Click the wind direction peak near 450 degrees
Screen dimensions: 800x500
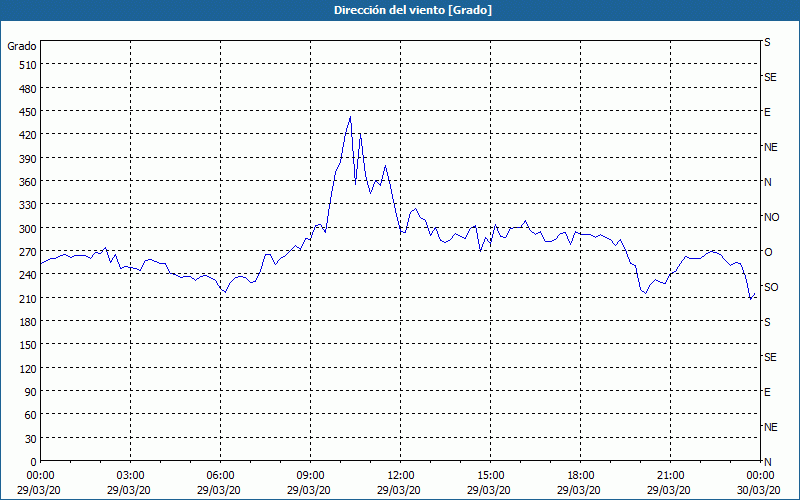pyautogui.click(x=350, y=117)
